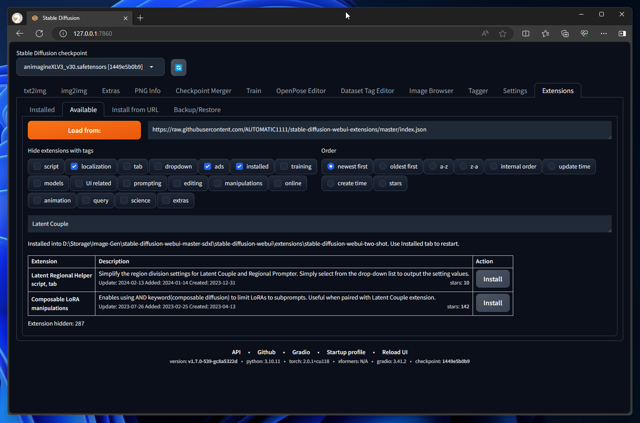This screenshot has width=640, height=423.
Task: Select newest first ordering
Action: [x=331, y=167]
